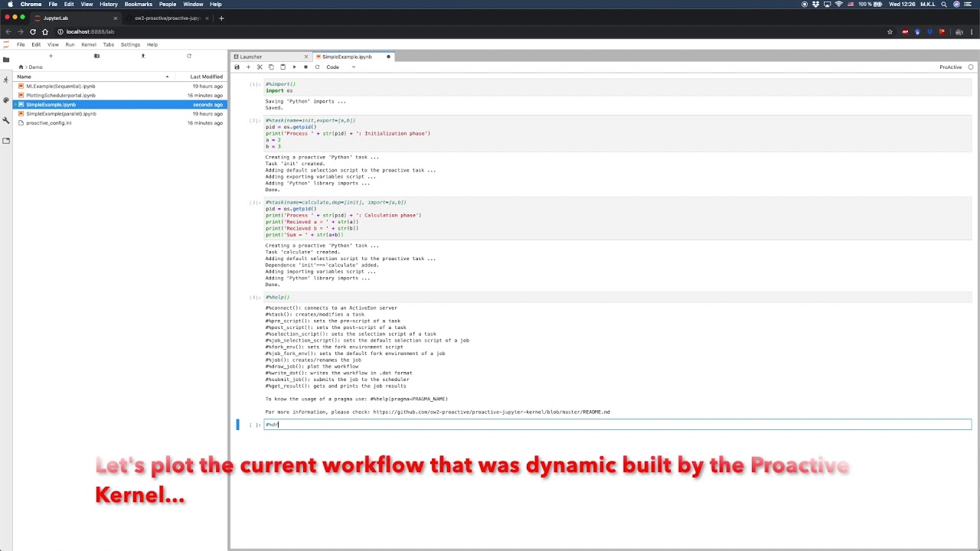Open macOS History menu in Chrome
The height and width of the screenshot is (551, 980).
pos(109,4)
